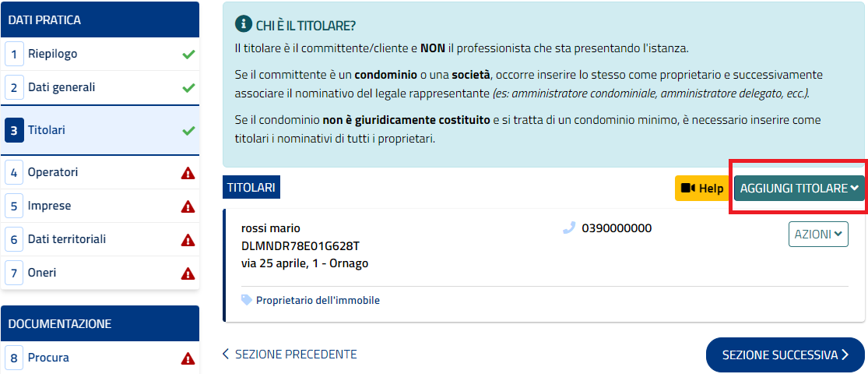Open the Riepilogo section
Image resolution: width=868 pixels, height=374 pixels.
click(53, 55)
